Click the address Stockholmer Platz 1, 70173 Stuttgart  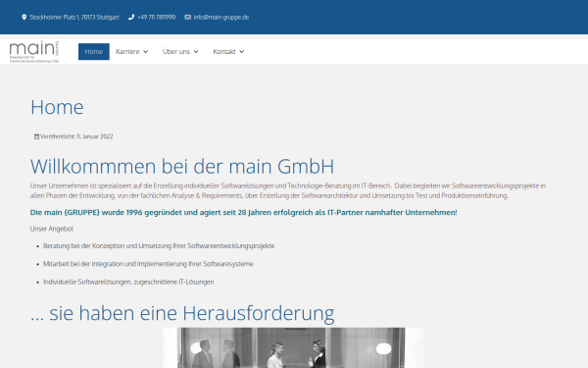coord(74,18)
